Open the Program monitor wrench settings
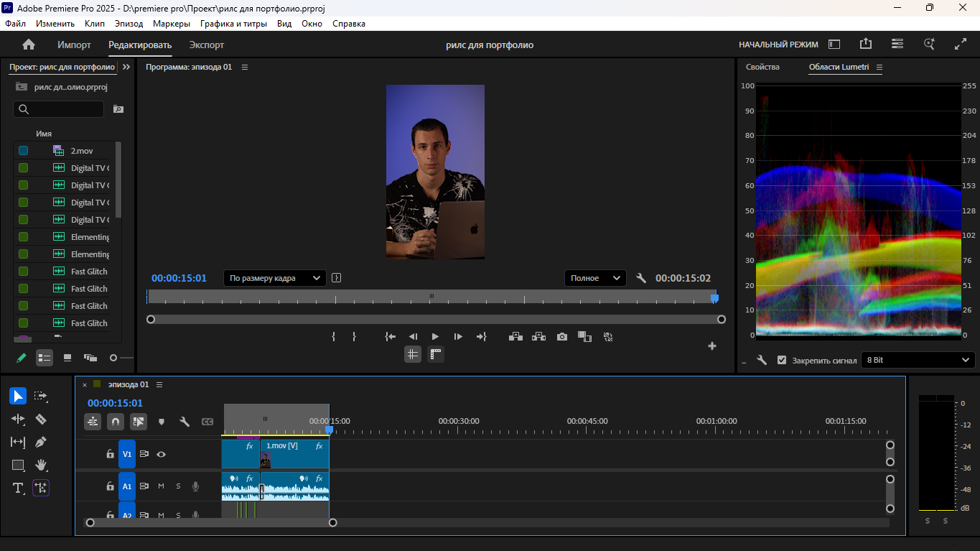 pos(641,278)
